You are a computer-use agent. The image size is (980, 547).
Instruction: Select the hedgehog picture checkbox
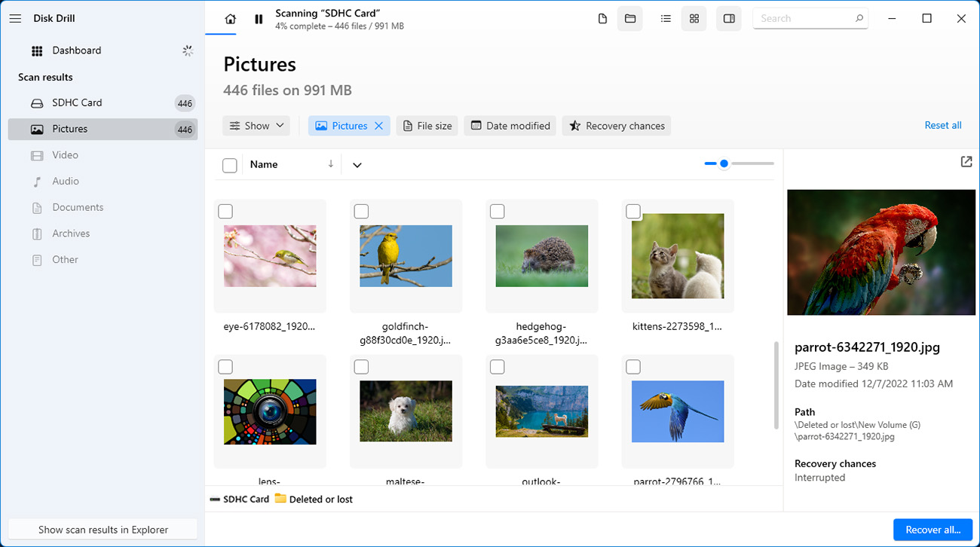(497, 212)
